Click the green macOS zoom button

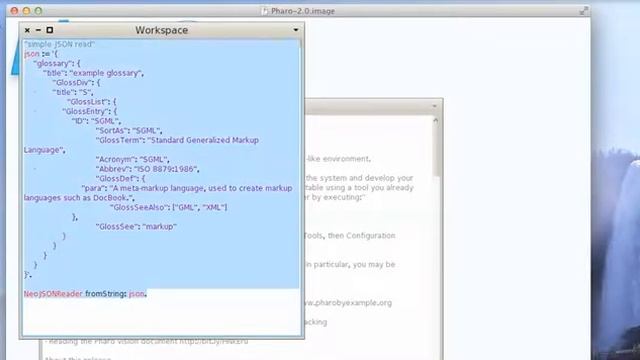[38, 11]
